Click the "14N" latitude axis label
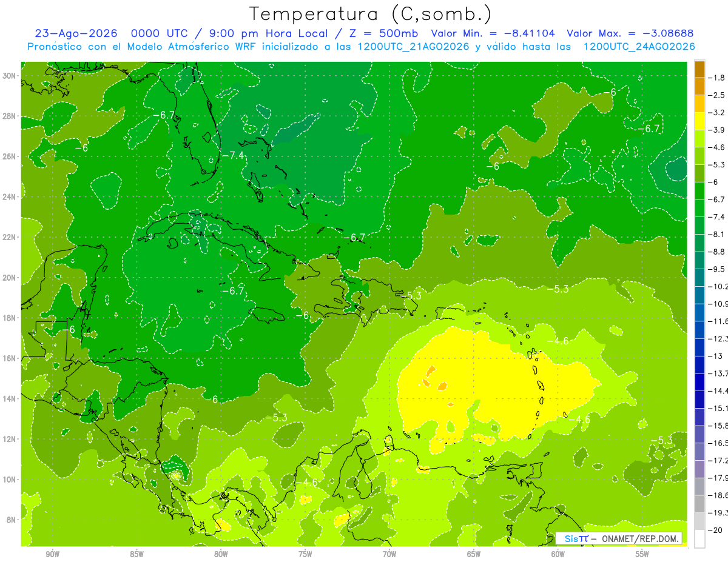The width and height of the screenshot is (728, 562). (10, 398)
